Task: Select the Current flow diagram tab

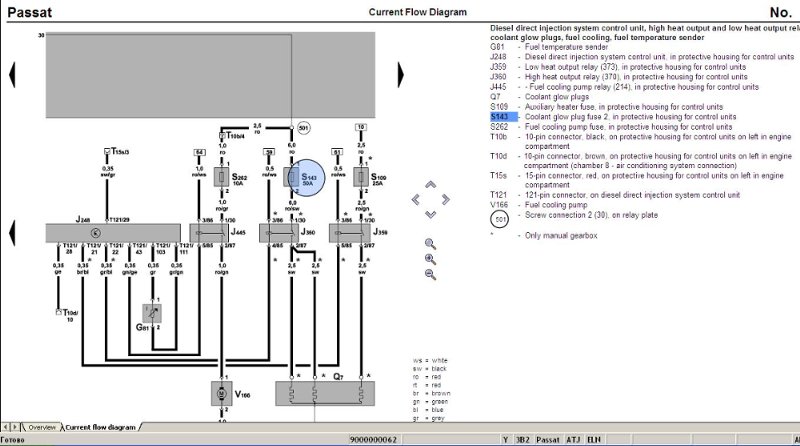Action: pos(100,428)
